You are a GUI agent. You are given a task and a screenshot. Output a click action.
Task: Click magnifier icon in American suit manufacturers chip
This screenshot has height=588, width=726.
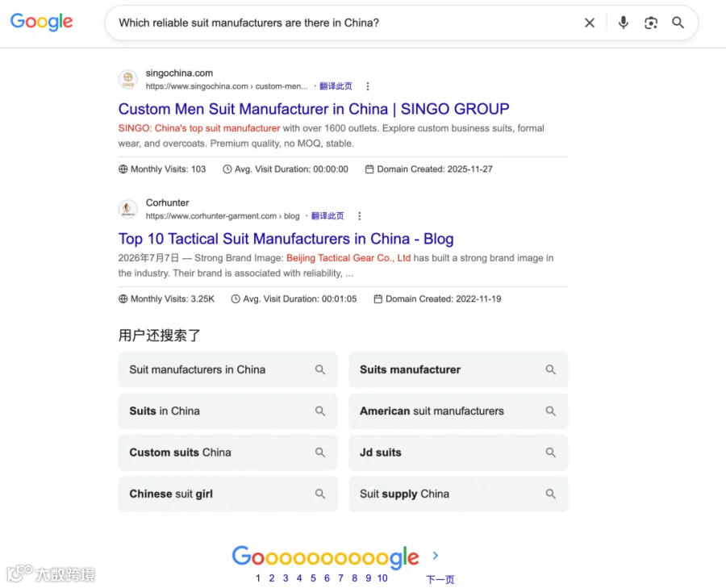(550, 411)
